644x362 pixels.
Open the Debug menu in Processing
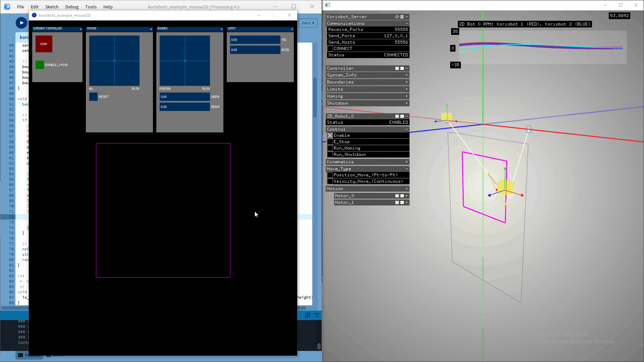[x=72, y=7]
